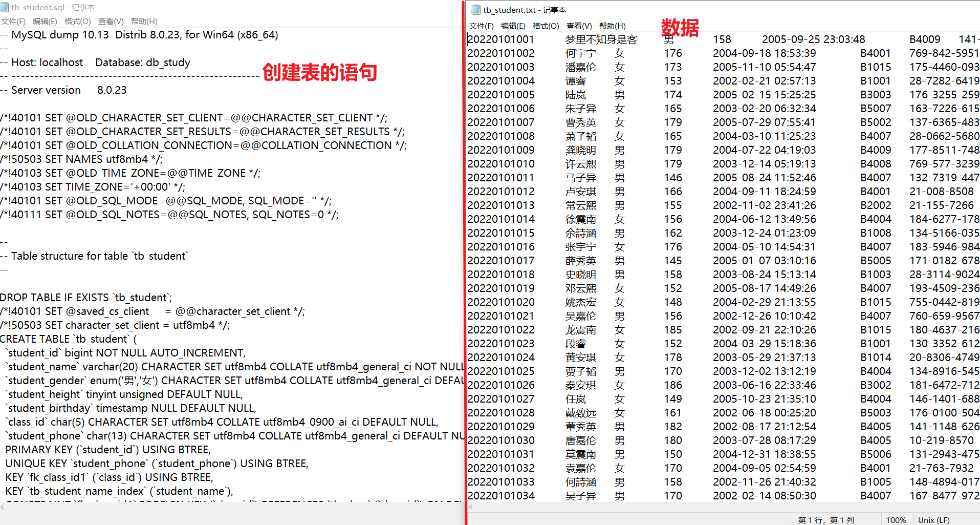Click the DROP TABLE IF EXISTS line
This screenshot has height=525, width=980.
click(x=86, y=298)
